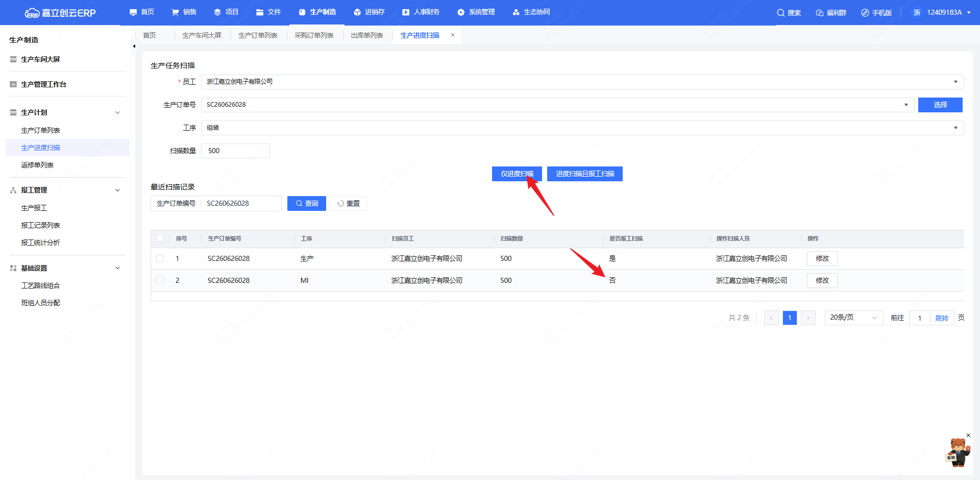Viewport: 980px width, 480px height.
Task: Switch to the 生产车间大屏 page tab
Action: coord(202,35)
